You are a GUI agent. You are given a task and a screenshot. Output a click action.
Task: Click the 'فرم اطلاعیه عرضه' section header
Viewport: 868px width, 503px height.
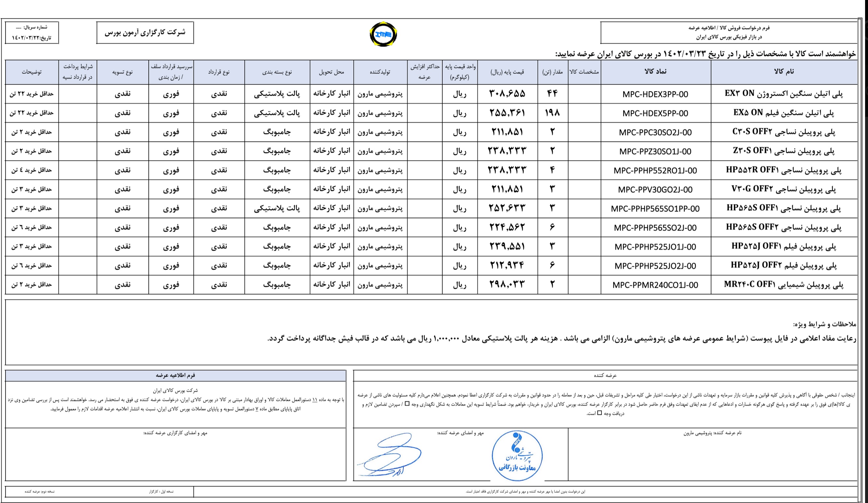click(175, 375)
